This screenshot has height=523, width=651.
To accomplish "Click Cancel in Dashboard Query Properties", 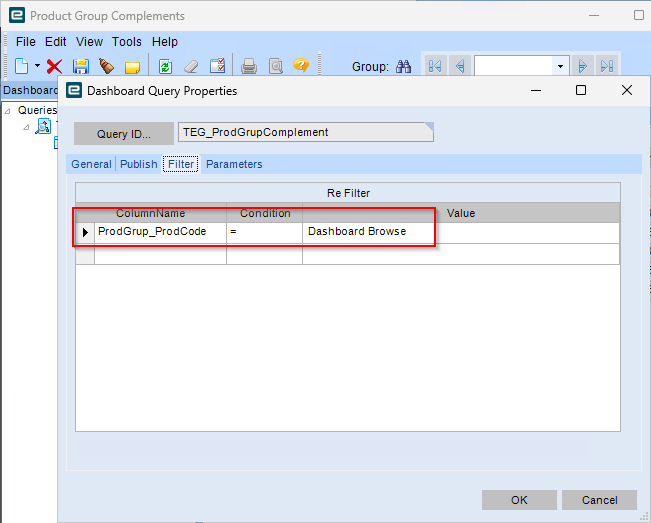I will tap(599, 500).
